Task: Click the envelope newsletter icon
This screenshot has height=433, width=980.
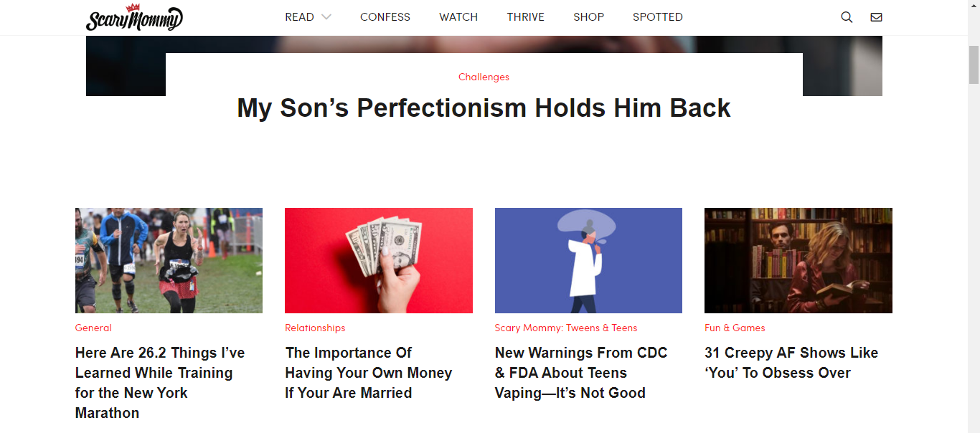Action: pos(876,17)
